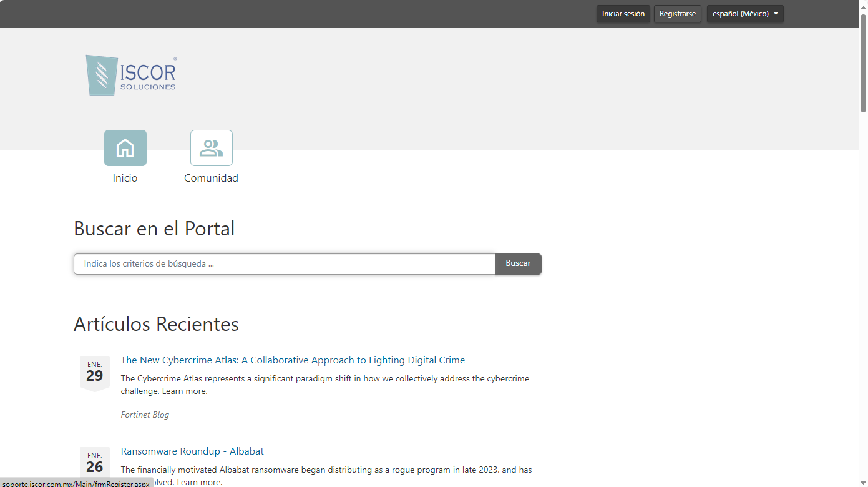Select the Comunidad text label

tap(211, 178)
